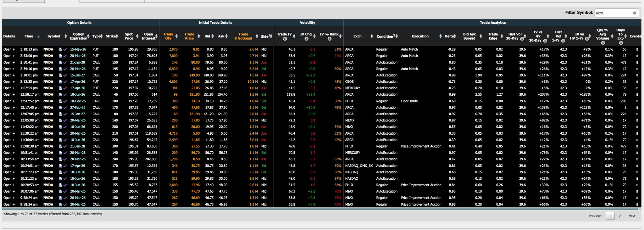Screen dimensions: 644x230
Task: Go to page 2 of results
Action: pyautogui.click(x=619, y=216)
